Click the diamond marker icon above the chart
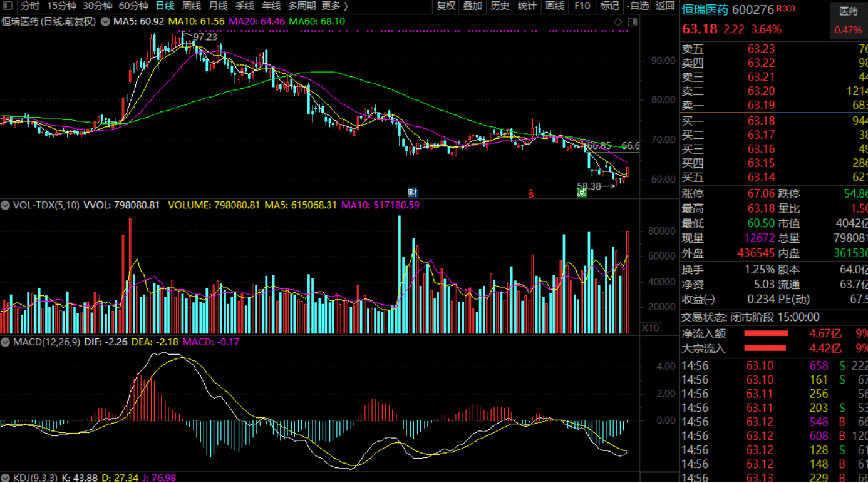This screenshot has width=868, height=483. click(618, 22)
